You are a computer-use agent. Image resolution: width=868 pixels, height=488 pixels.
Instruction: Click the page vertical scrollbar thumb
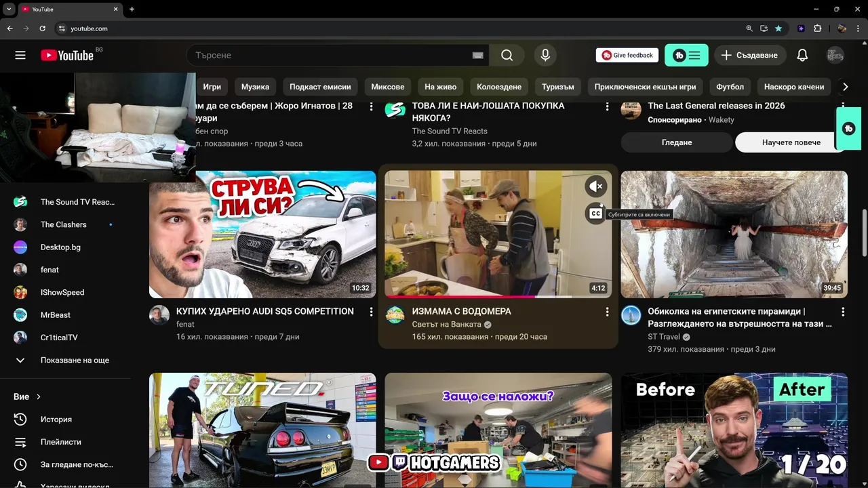(864, 232)
